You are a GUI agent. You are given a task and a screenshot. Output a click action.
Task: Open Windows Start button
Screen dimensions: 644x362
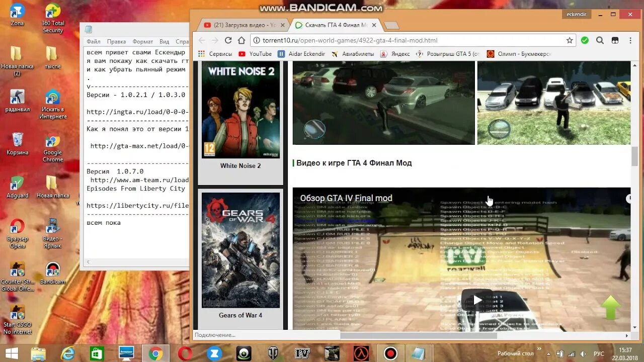(11, 352)
